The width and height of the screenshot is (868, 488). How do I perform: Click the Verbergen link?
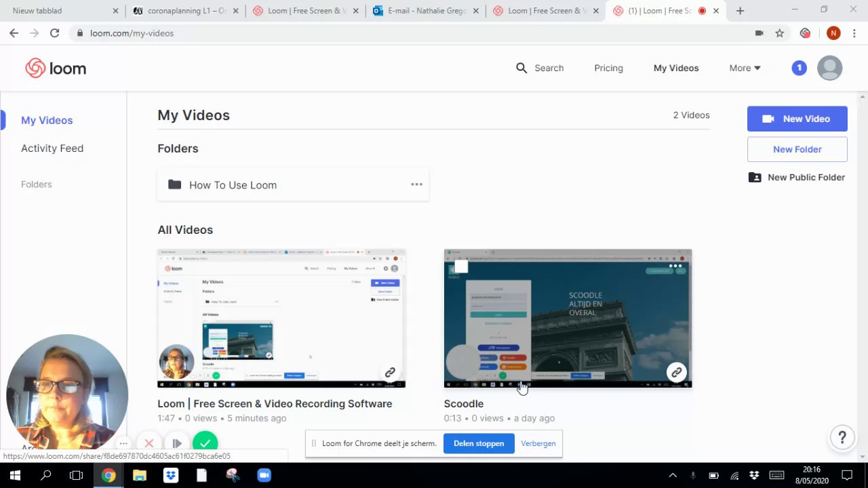point(538,443)
